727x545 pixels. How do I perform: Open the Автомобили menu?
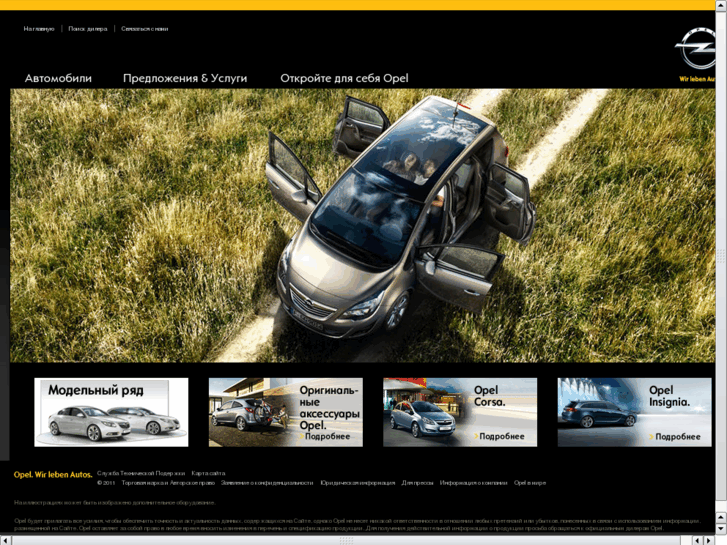[58, 78]
